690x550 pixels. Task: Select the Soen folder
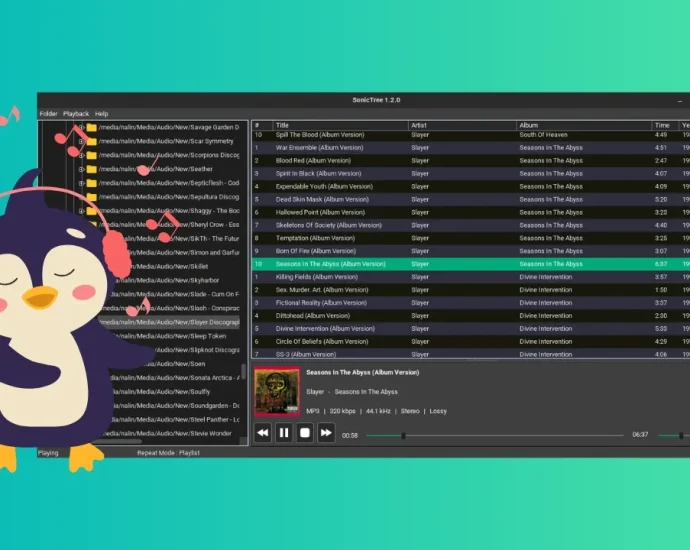pos(180,364)
